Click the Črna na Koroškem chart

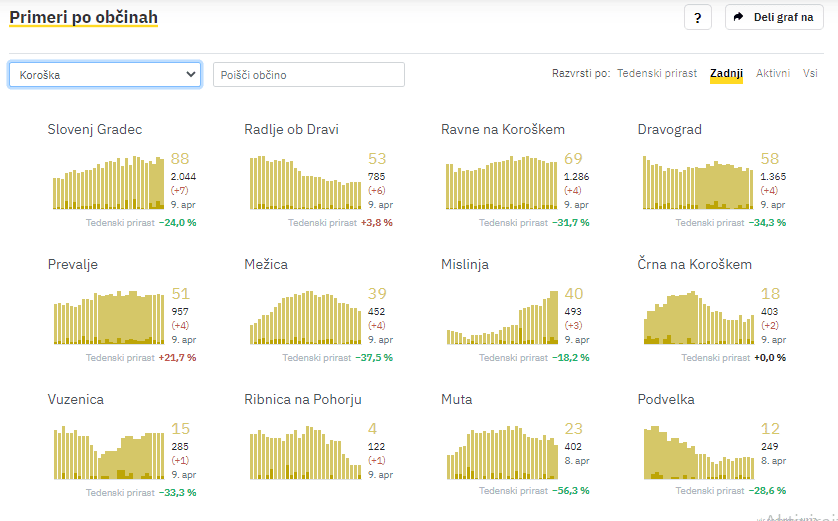click(x=698, y=318)
